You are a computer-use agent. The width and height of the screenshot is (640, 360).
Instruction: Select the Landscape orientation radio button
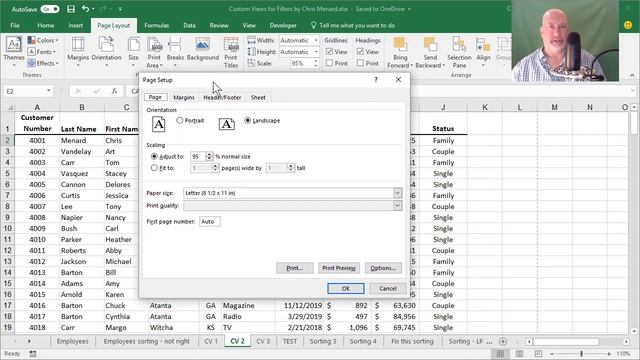pyautogui.click(x=247, y=120)
